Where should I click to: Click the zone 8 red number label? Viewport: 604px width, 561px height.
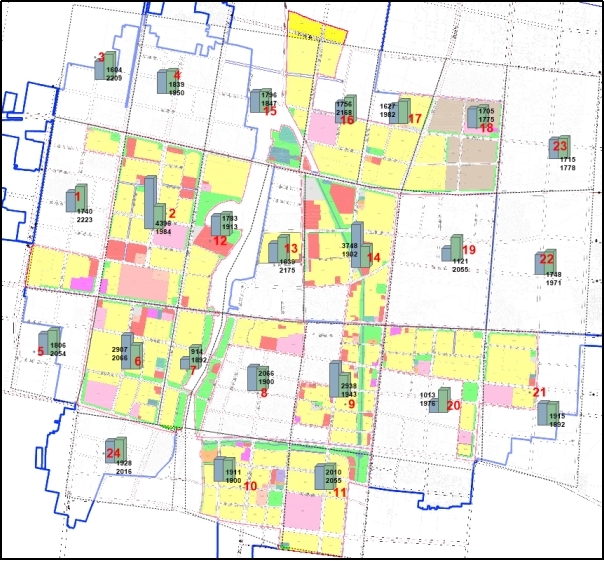264,393
